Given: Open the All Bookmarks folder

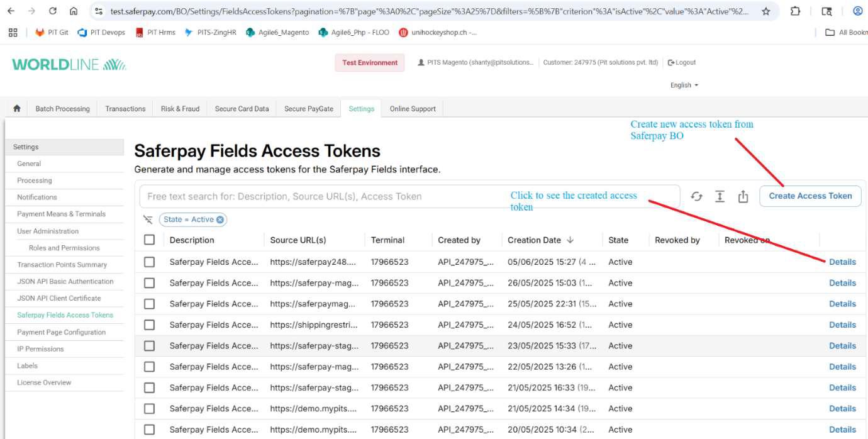Looking at the screenshot, I should point(847,32).
